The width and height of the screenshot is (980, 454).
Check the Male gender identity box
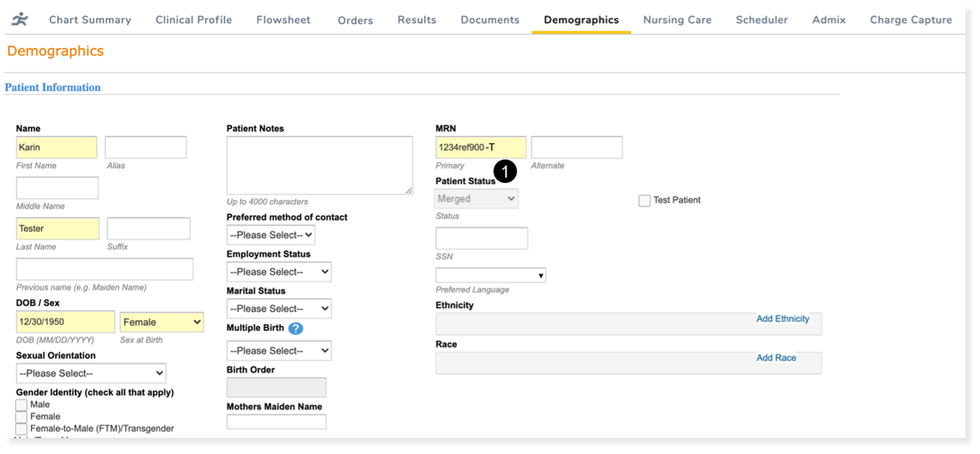click(22, 405)
